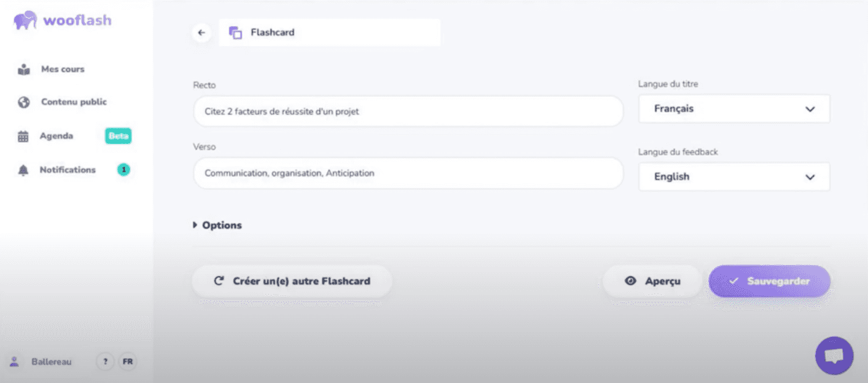Open the Langue du titre dropdown
Image resolution: width=868 pixels, height=383 pixels.
click(x=734, y=109)
